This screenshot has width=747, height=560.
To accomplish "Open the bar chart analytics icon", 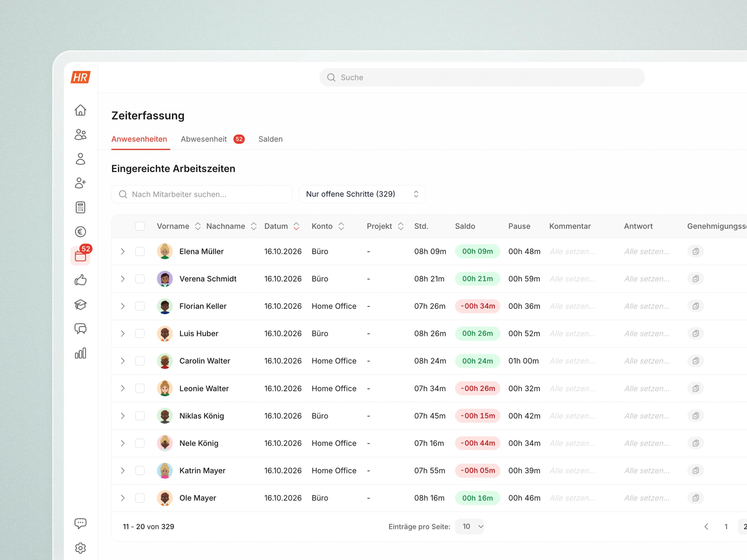I will click(80, 353).
